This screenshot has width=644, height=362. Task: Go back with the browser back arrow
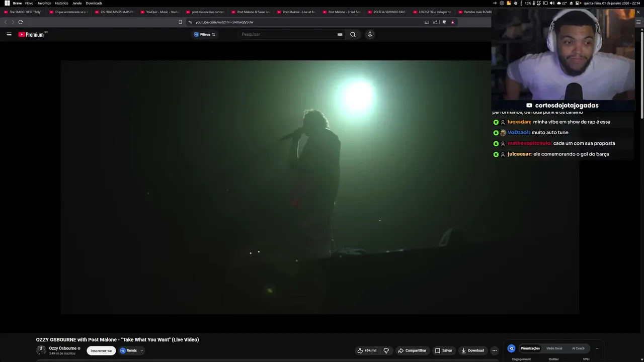click(6, 22)
